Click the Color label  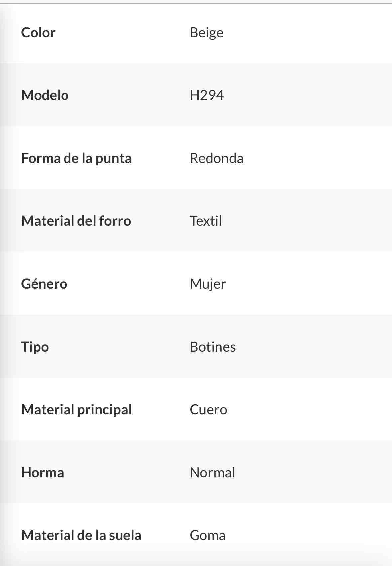pyautogui.click(x=38, y=33)
